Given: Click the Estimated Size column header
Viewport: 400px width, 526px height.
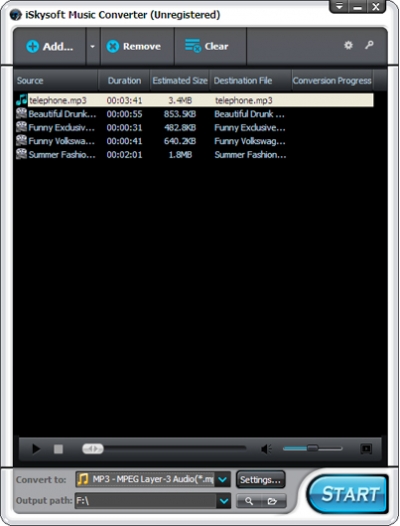Looking at the screenshot, I should click(180, 81).
